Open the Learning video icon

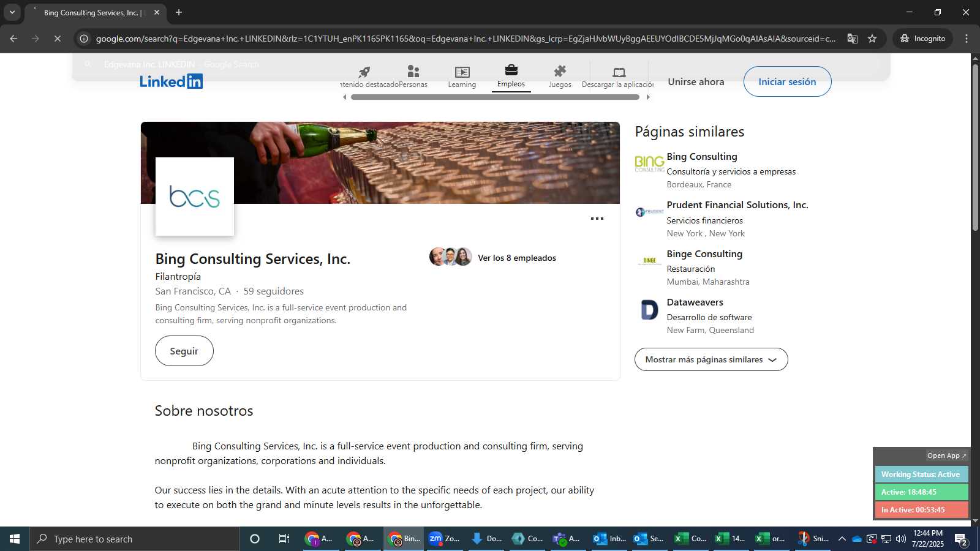462,77
